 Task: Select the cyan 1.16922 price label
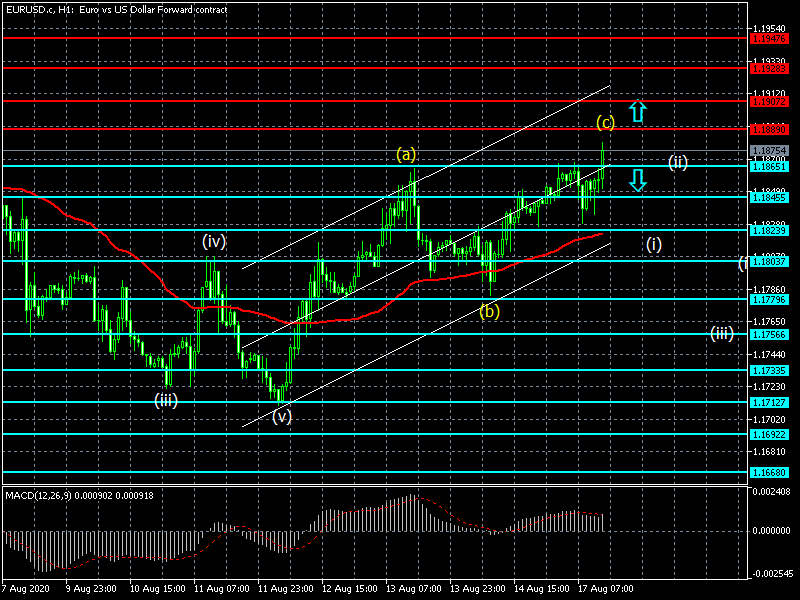pos(769,435)
